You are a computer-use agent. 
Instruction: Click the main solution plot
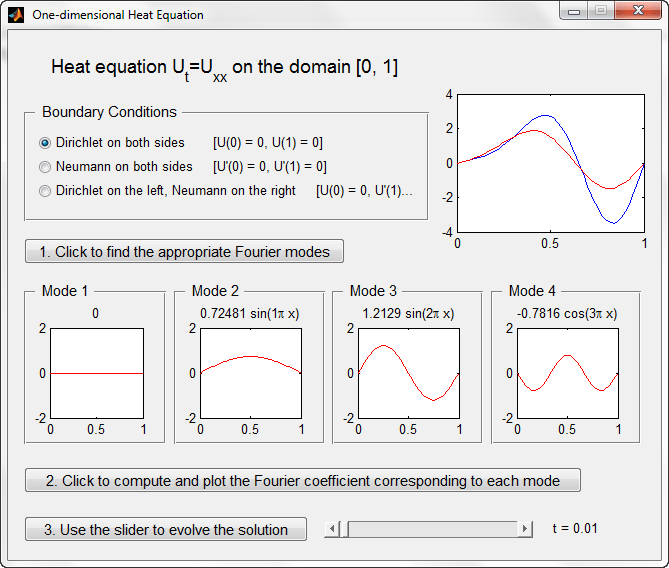(551, 163)
